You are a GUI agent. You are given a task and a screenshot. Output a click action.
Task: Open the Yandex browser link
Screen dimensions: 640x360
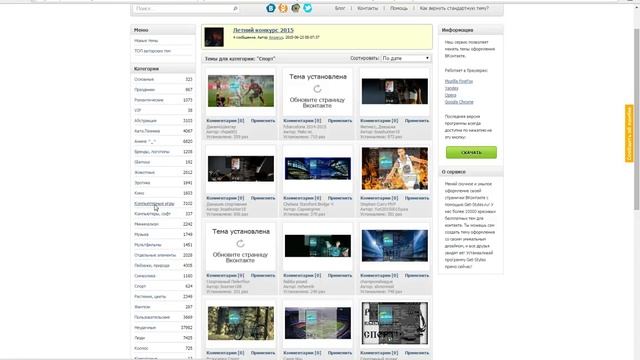pos(451,88)
